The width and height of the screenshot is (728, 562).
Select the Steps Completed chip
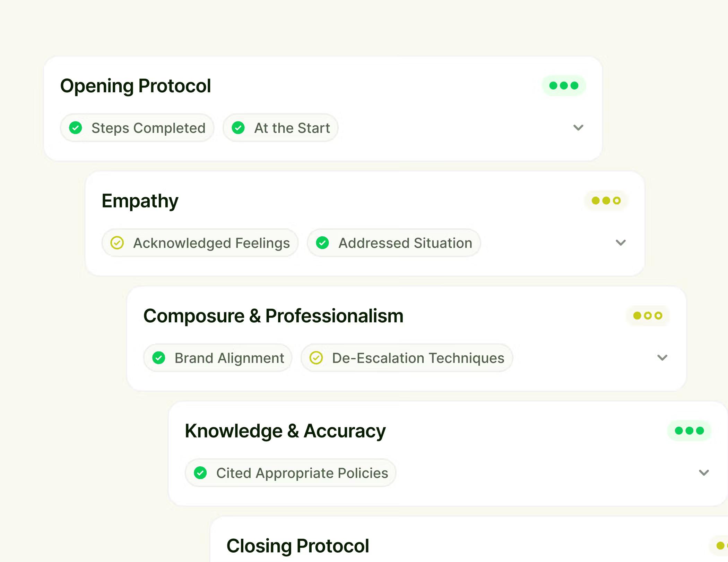pyautogui.click(x=137, y=128)
